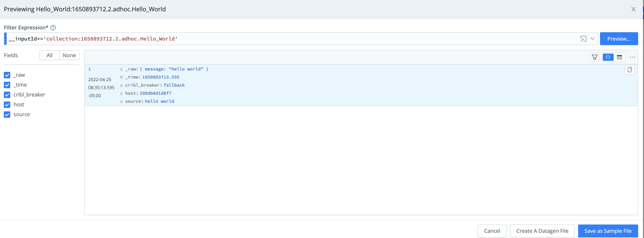Click inside the Filter Expression input
The height and width of the screenshot is (238, 644).
pyautogui.click(x=300, y=39)
